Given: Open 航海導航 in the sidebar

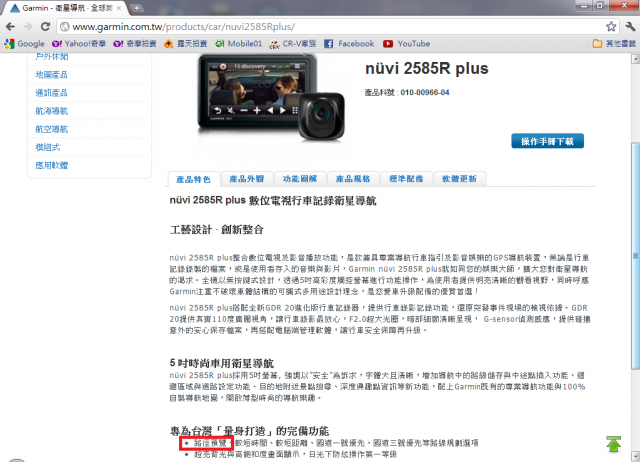Looking at the screenshot, I should (x=51, y=111).
